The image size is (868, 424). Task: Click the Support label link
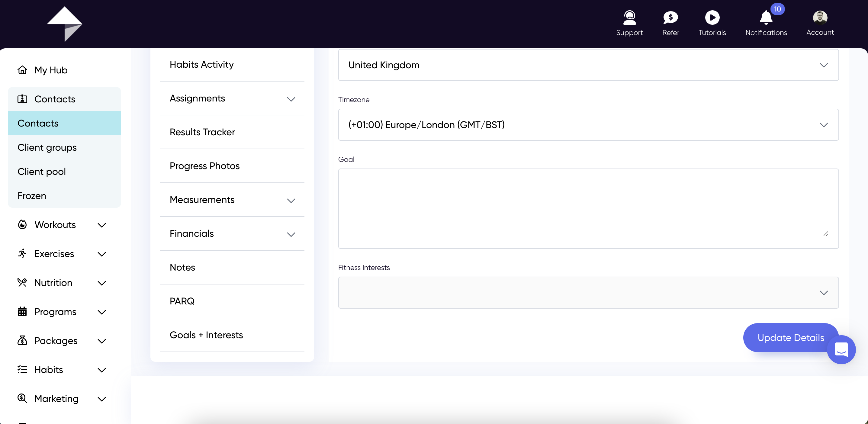coord(629,33)
